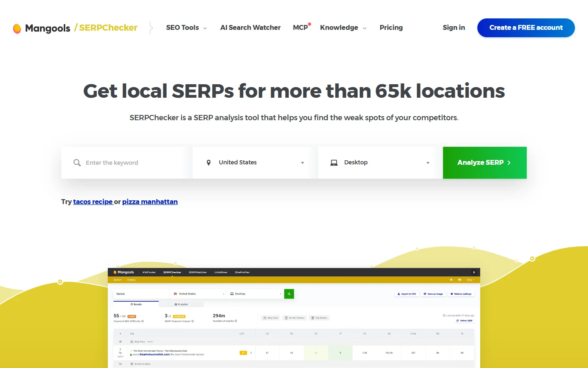Click the thewholesomedish.com URL in preview
This screenshot has width=588, height=368.
click(168, 355)
